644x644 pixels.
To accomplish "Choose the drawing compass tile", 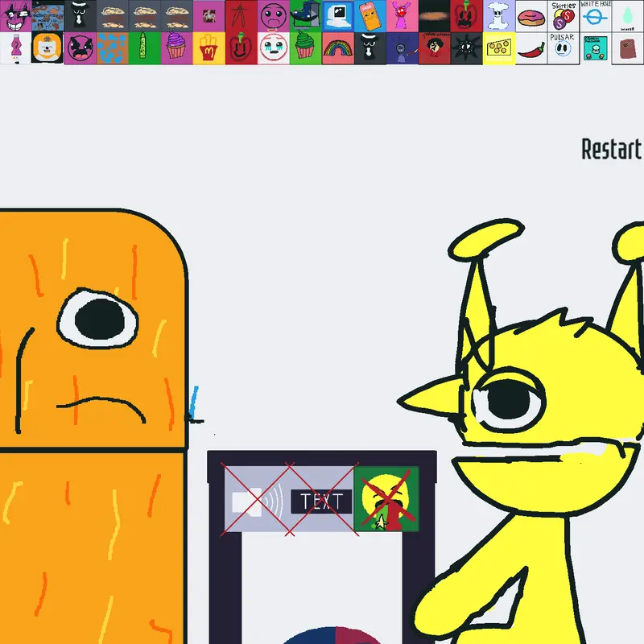I will [241, 16].
